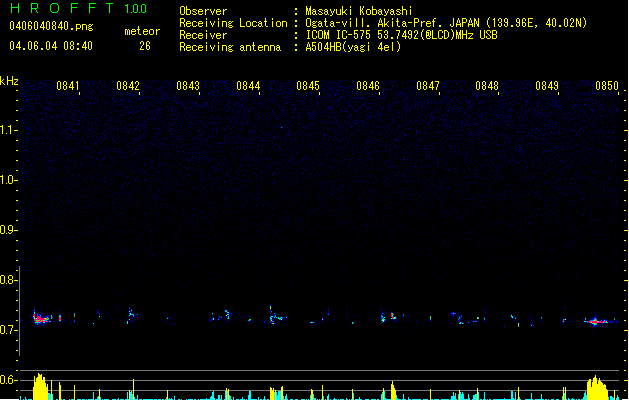
Task: Click the 0841 time marker
Action: 68,86
